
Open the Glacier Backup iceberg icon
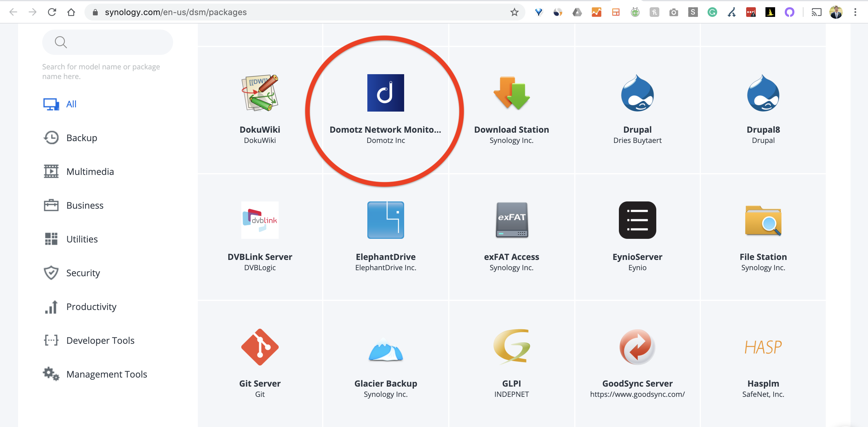[x=385, y=349]
